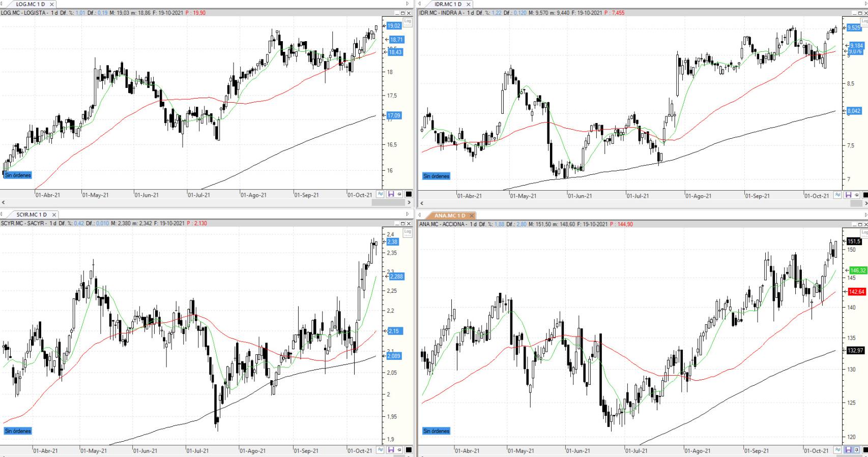Click the wave indicator icon on the INDRA chart
868x457 pixels.
(x=837, y=195)
